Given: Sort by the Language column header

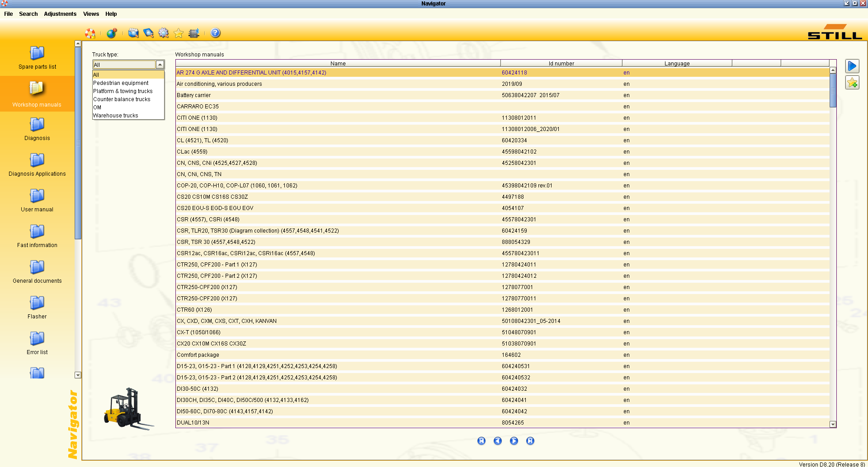Looking at the screenshot, I should 677,64.
